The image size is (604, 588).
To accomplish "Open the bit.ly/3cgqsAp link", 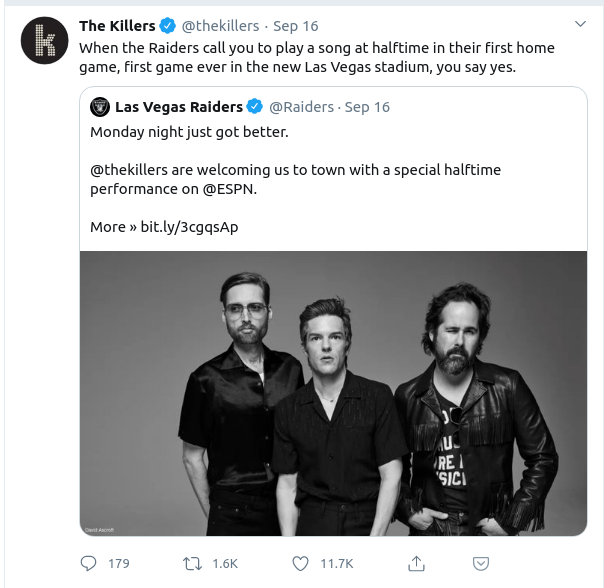I will click(189, 227).
